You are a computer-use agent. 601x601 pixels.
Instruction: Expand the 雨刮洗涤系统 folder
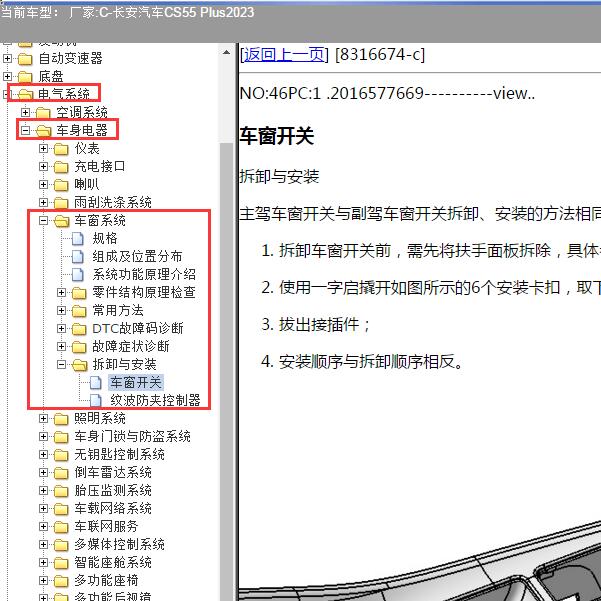pyautogui.click(x=43, y=202)
